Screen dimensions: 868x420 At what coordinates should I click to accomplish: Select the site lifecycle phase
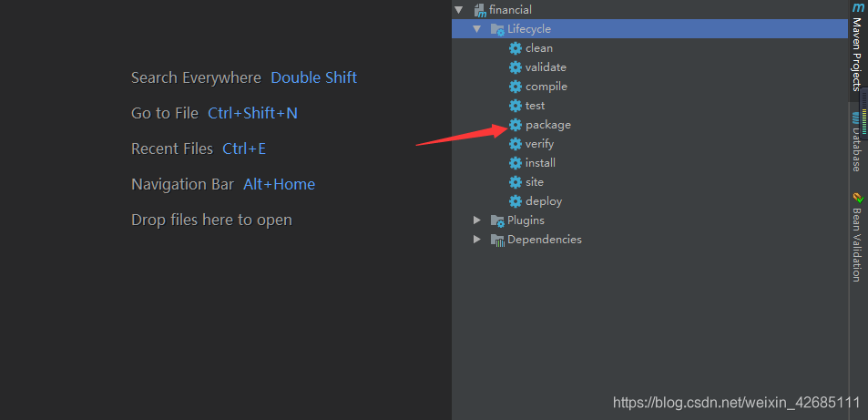535,182
